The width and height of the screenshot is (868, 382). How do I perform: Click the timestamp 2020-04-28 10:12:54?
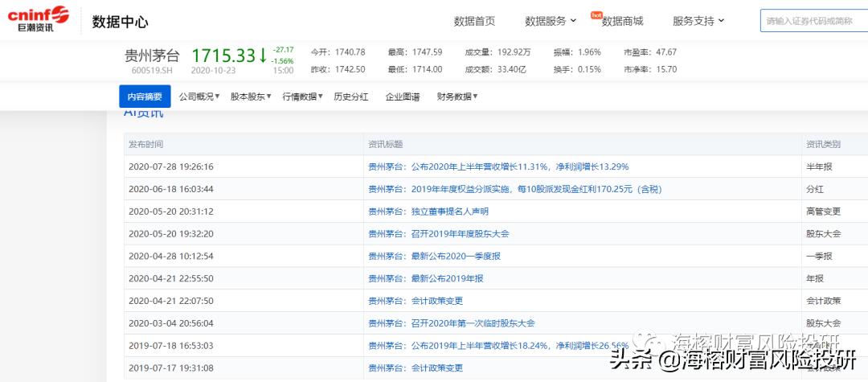171,257
